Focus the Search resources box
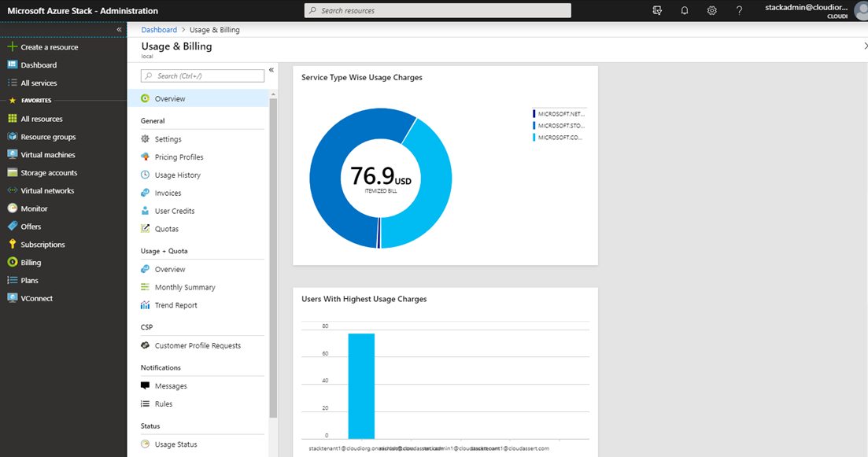 [x=438, y=10]
